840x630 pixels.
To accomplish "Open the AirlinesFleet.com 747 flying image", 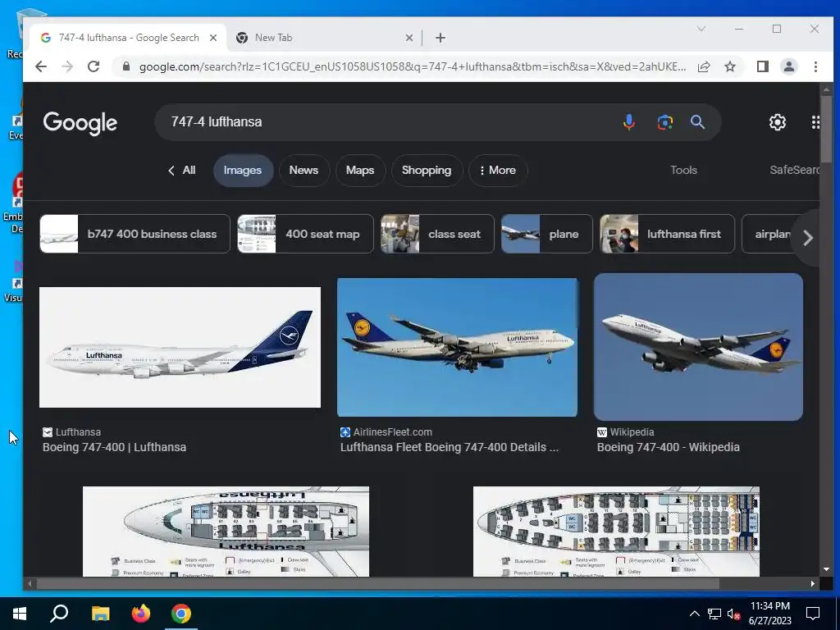I will click(x=457, y=347).
